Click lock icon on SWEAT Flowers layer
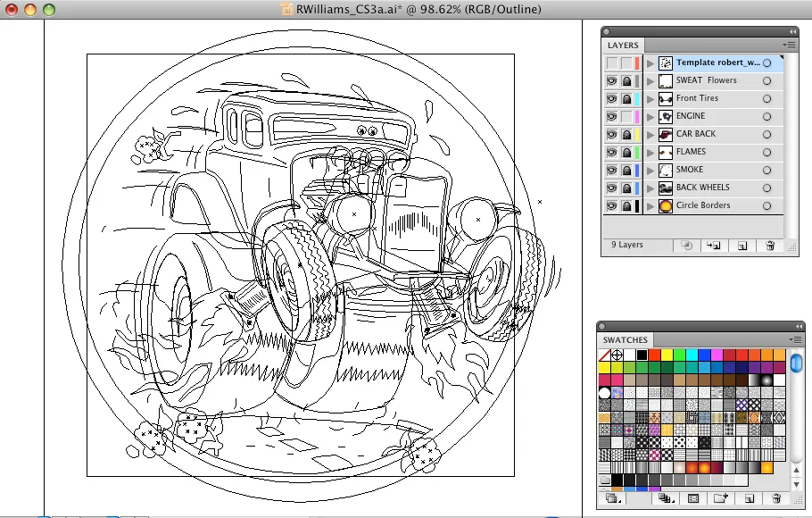Viewport: 812px width, 518px height. click(x=626, y=81)
